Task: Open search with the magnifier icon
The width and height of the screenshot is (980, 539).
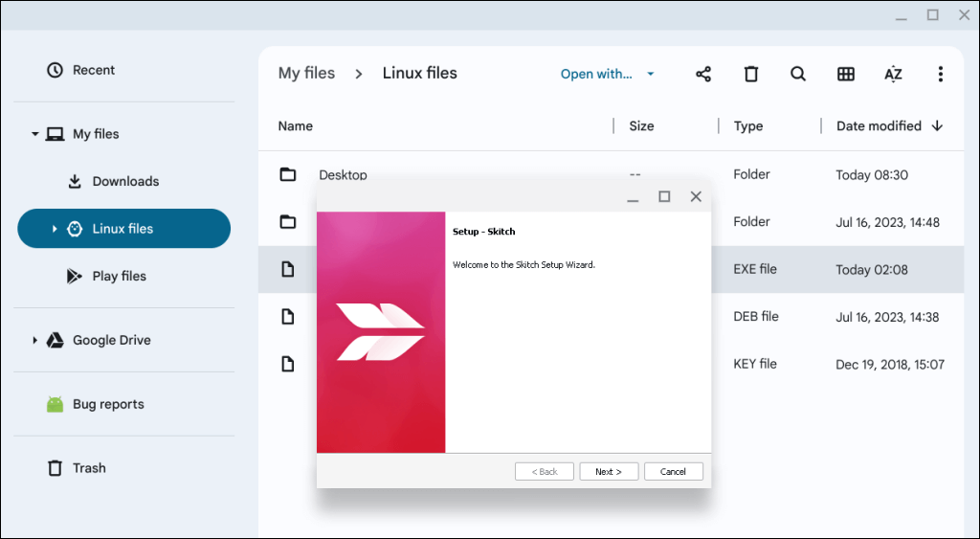Action: coord(798,74)
